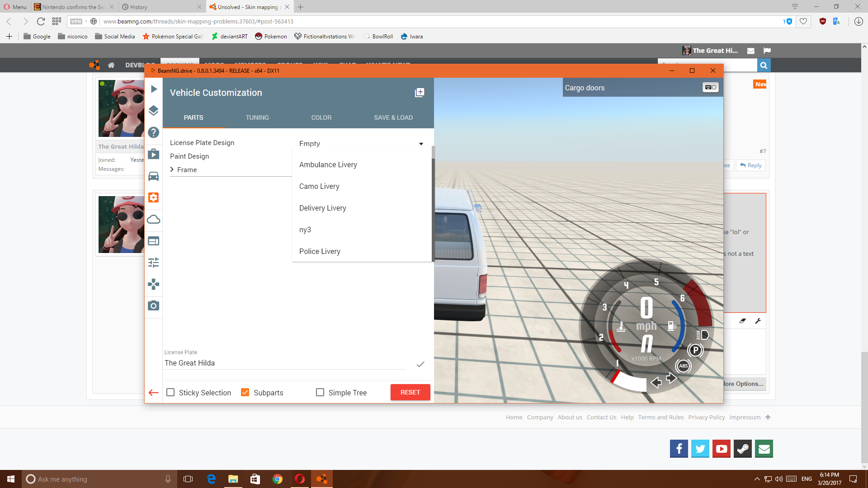
Task: Open the vehicle selector car icon
Action: point(154,176)
